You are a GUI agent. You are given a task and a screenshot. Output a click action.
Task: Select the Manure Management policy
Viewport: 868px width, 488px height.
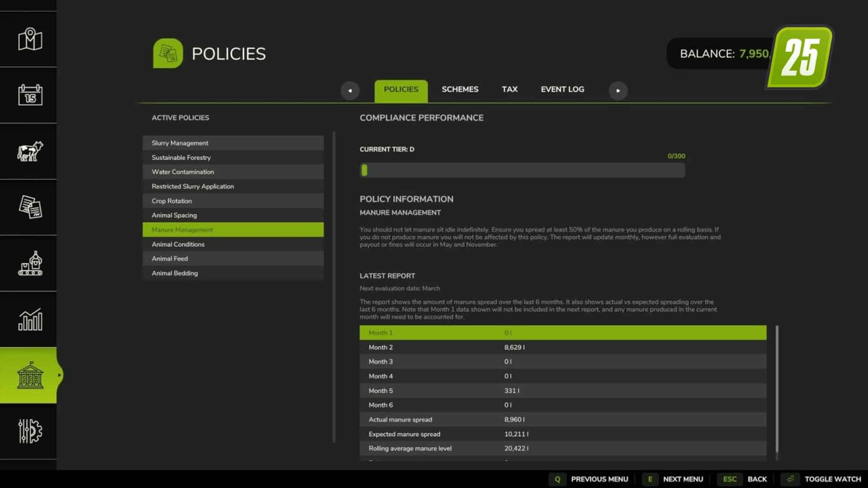coord(233,230)
